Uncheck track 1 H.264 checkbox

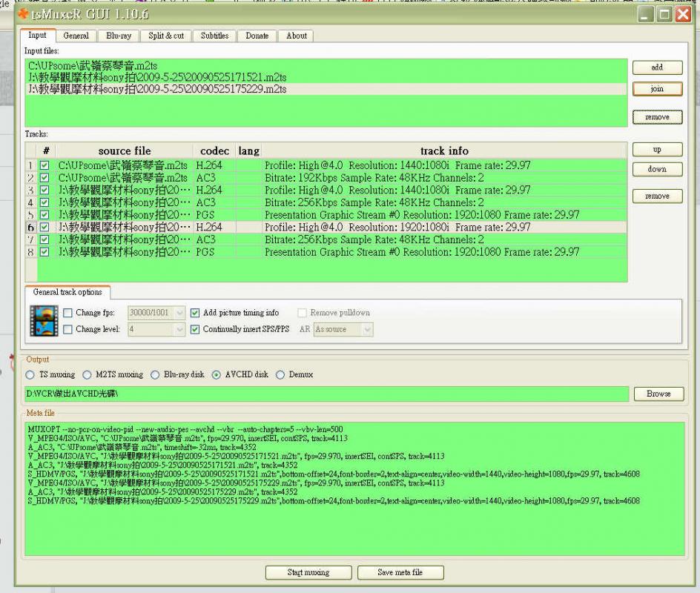[44, 165]
